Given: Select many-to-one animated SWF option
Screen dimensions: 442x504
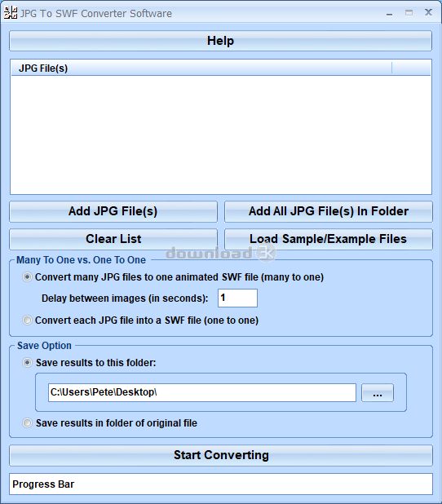Looking at the screenshot, I should (28, 277).
